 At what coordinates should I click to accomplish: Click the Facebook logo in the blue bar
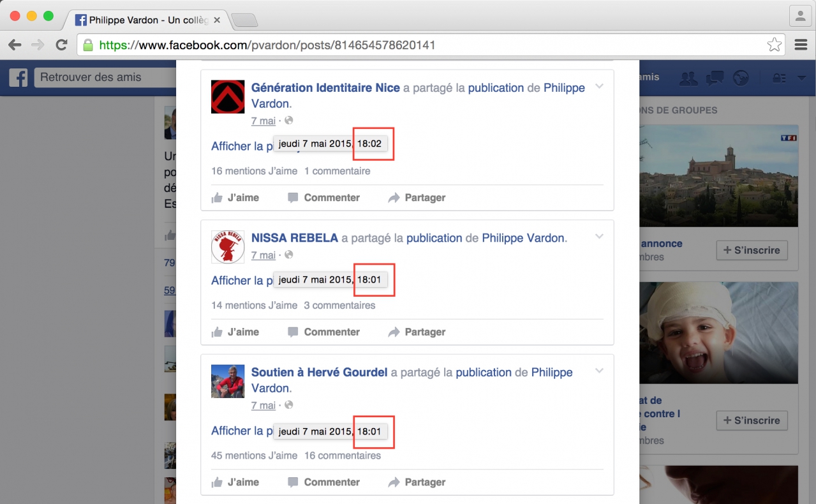[18, 78]
